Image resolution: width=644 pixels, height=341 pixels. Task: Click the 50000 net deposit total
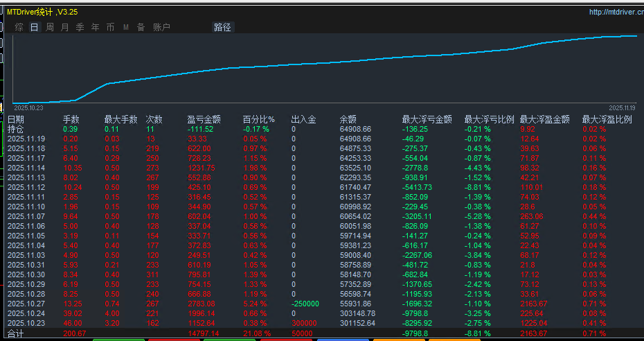point(302,333)
